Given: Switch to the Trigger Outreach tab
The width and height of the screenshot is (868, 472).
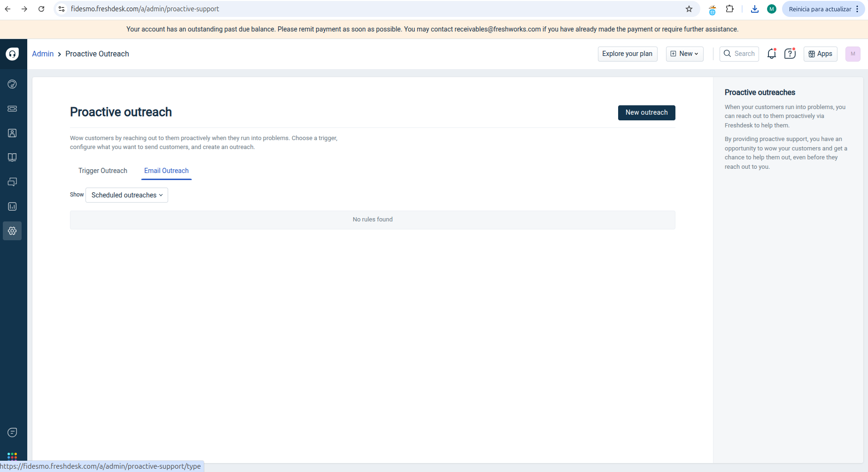Looking at the screenshot, I should click(103, 171).
